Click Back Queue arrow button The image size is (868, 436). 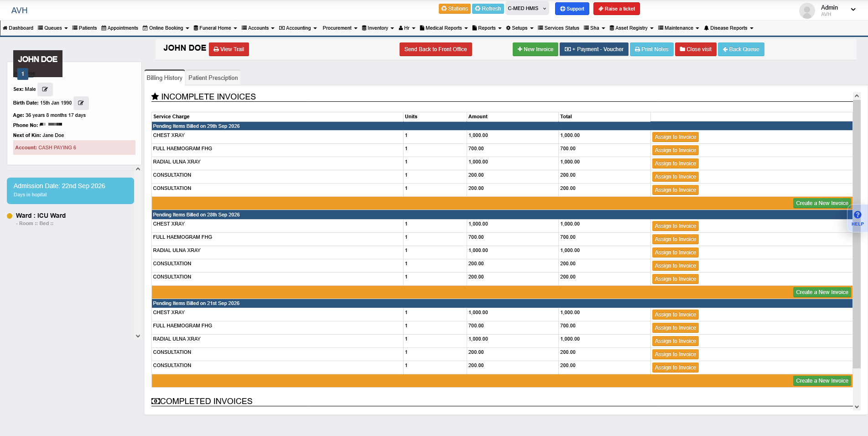[x=741, y=49]
